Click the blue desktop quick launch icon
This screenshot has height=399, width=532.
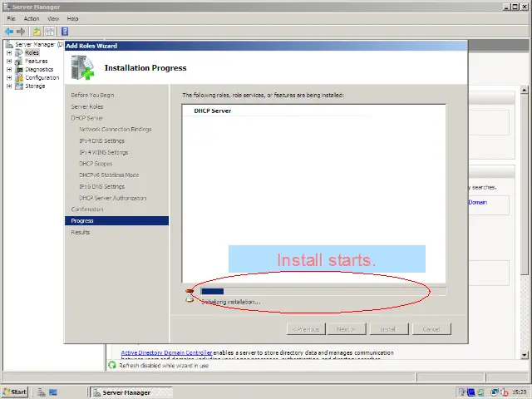point(53,392)
